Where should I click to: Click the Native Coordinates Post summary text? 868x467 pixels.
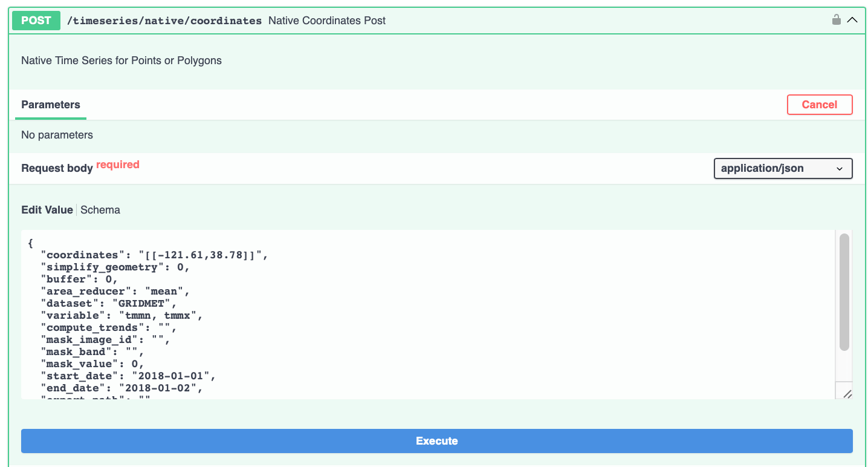coord(327,21)
